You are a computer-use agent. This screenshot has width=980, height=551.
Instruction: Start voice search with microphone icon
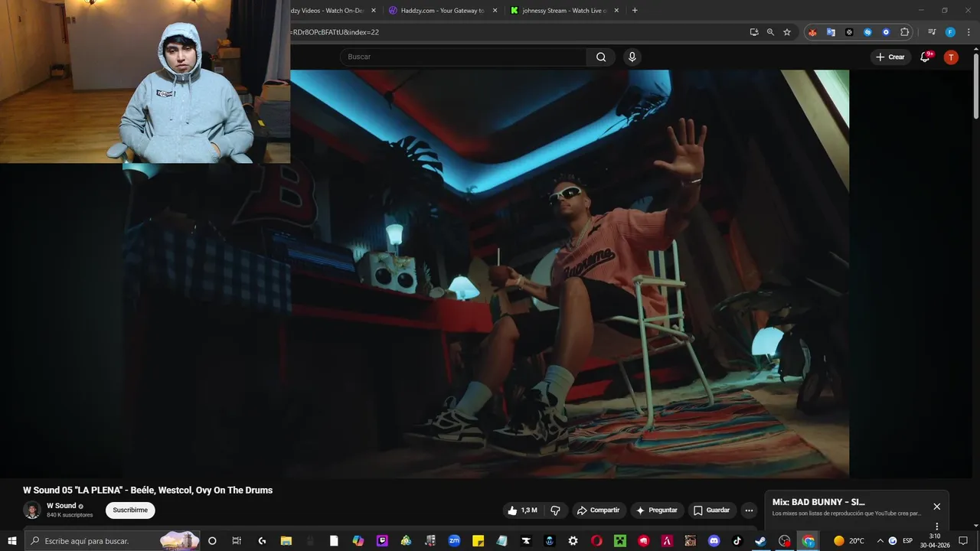pyautogui.click(x=632, y=57)
